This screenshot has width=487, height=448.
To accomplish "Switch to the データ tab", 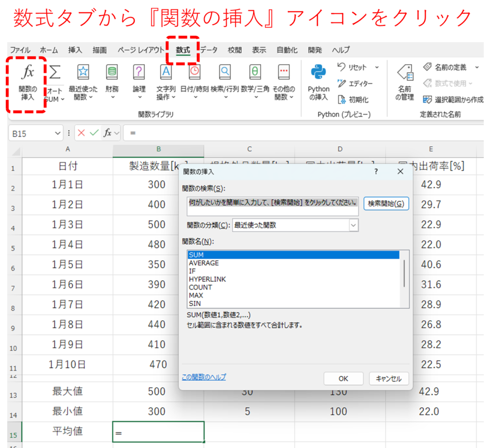I will [209, 50].
